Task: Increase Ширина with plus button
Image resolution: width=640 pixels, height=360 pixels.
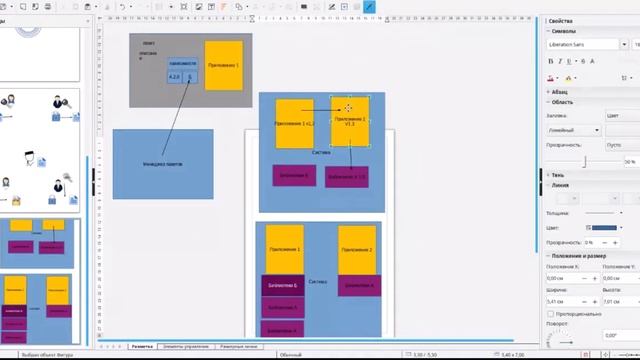Action: pyautogui.click(x=594, y=302)
